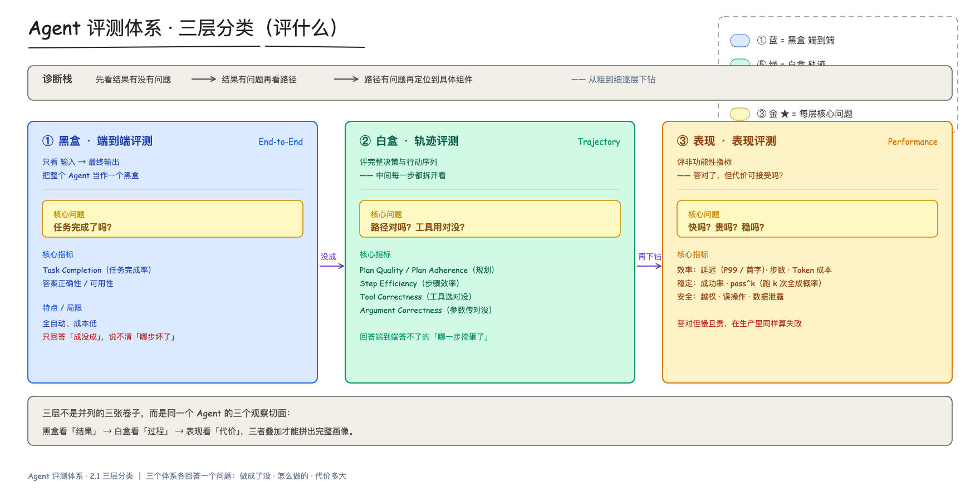Click the gold legend swatch for 每层核心问题

pos(740,114)
